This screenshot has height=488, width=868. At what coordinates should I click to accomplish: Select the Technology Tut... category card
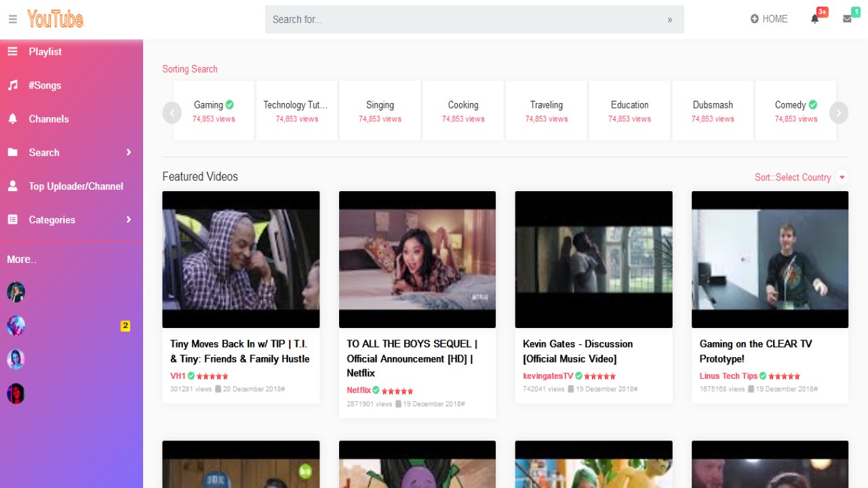(297, 110)
